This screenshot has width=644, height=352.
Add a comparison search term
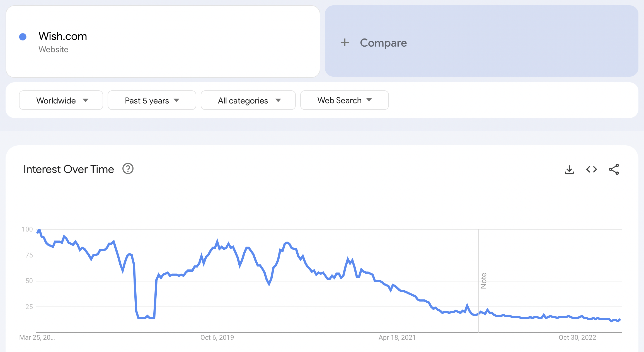tap(383, 43)
